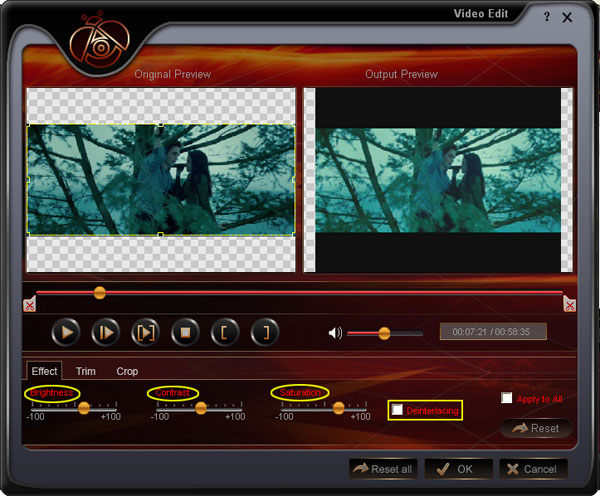Set trim end with right bracket icon

[264, 332]
